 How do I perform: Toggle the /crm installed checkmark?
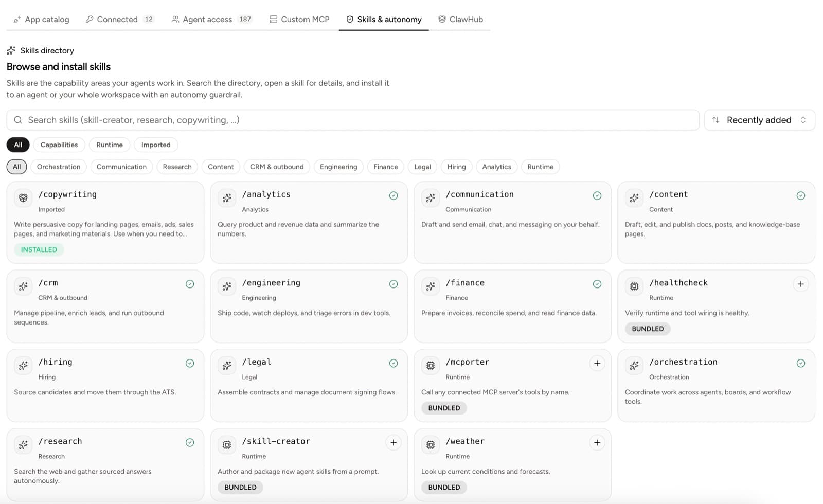click(189, 284)
